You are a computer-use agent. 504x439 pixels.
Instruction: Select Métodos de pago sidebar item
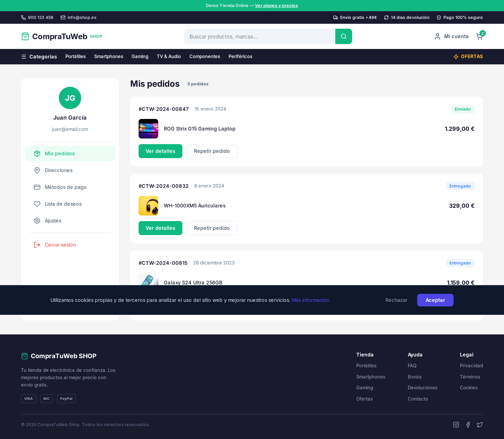(x=65, y=187)
